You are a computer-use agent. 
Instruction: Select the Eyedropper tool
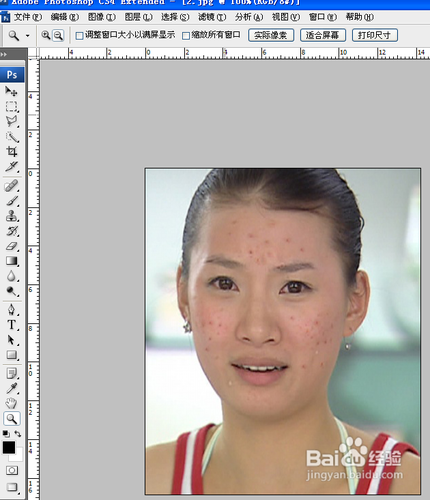[11, 389]
